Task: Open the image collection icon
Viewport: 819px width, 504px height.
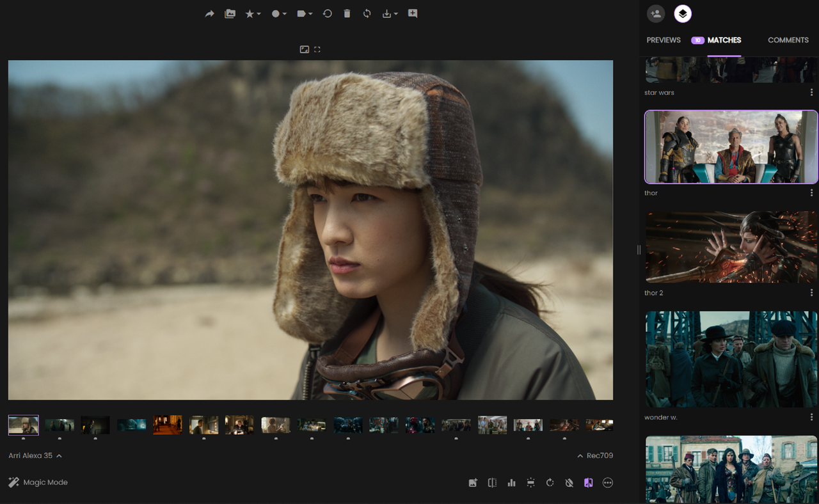Action: pos(230,13)
